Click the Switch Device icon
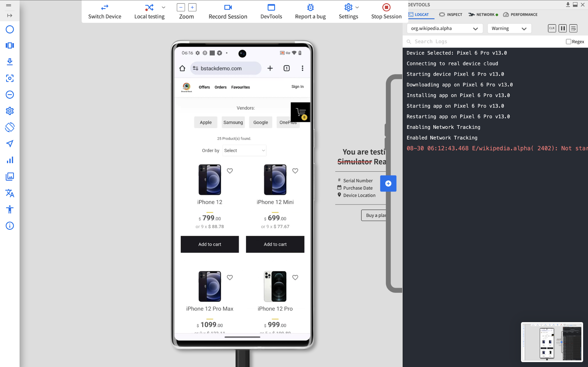Viewport: 588px width, 367px height. (x=104, y=7)
